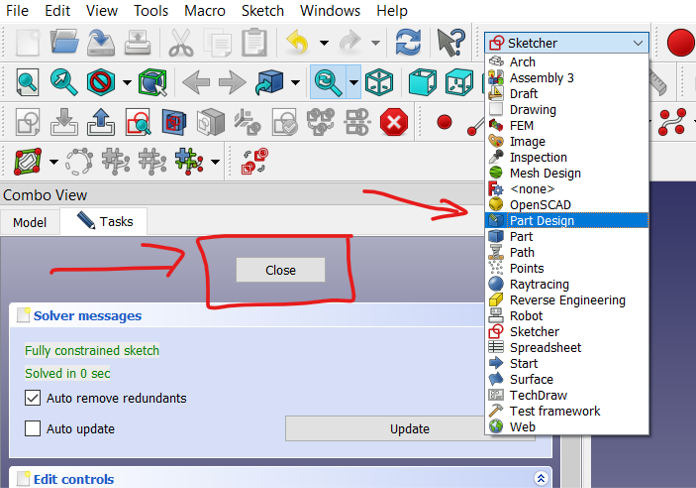This screenshot has height=488, width=696.
Task: Switch to the Model tab
Action: click(29, 222)
